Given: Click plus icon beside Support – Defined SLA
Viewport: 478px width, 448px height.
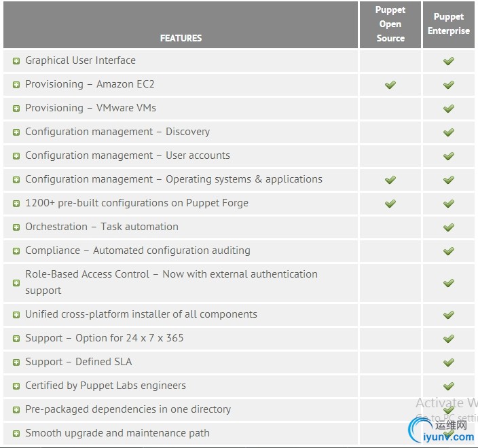Looking at the screenshot, I should tap(16, 362).
